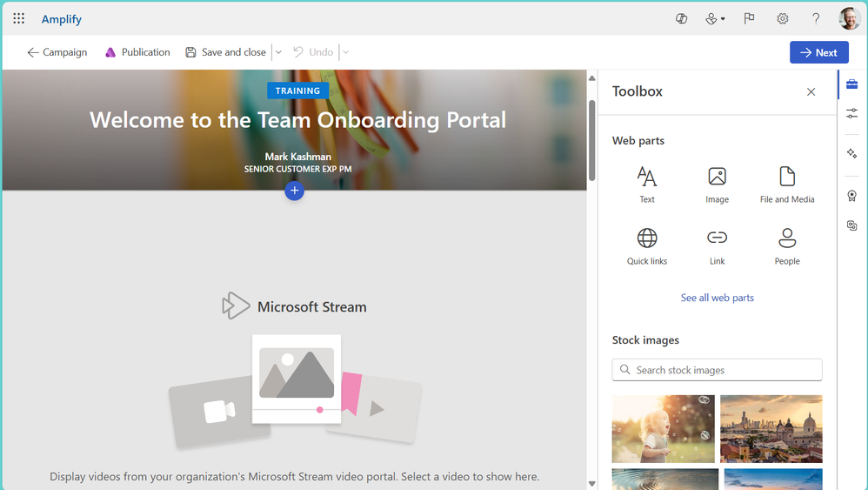Add a new section with plus button
Viewport: 868px width, 490px height.
click(x=295, y=191)
